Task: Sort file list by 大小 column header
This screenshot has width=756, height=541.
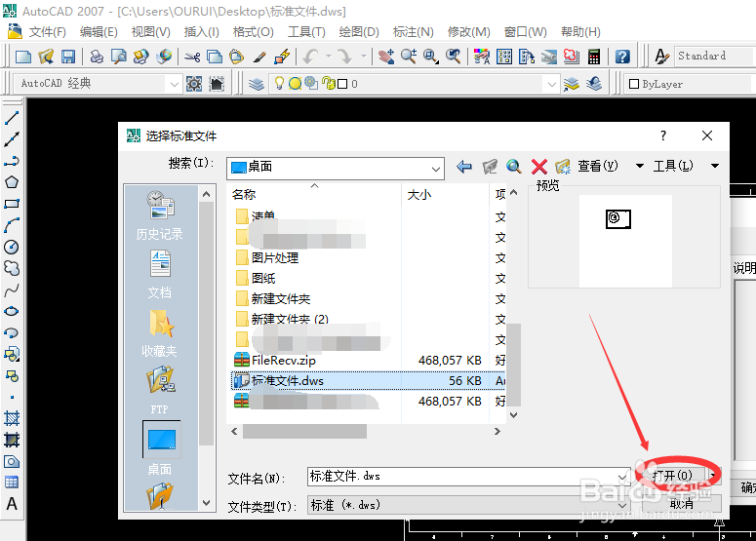Action: click(446, 195)
